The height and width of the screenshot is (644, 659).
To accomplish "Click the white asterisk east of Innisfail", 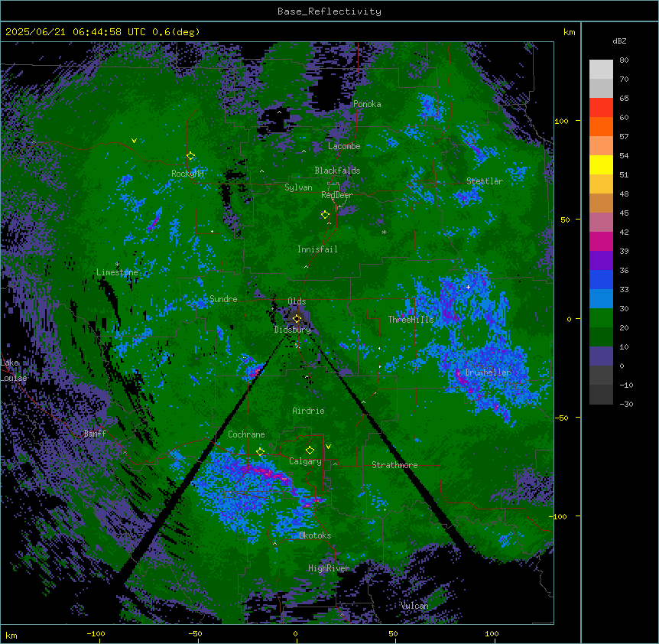I will pyautogui.click(x=384, y=232).
